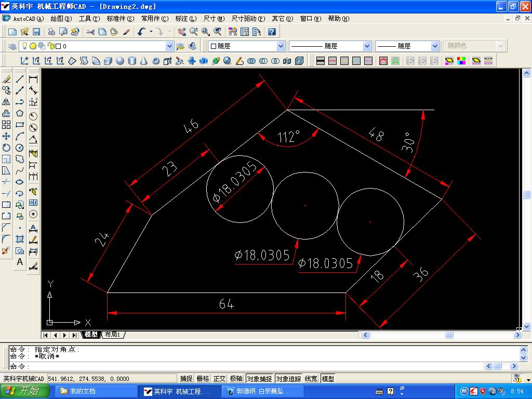
Task: Toggle 对象捕捉 object snap
Action: (x=260, y=379)
